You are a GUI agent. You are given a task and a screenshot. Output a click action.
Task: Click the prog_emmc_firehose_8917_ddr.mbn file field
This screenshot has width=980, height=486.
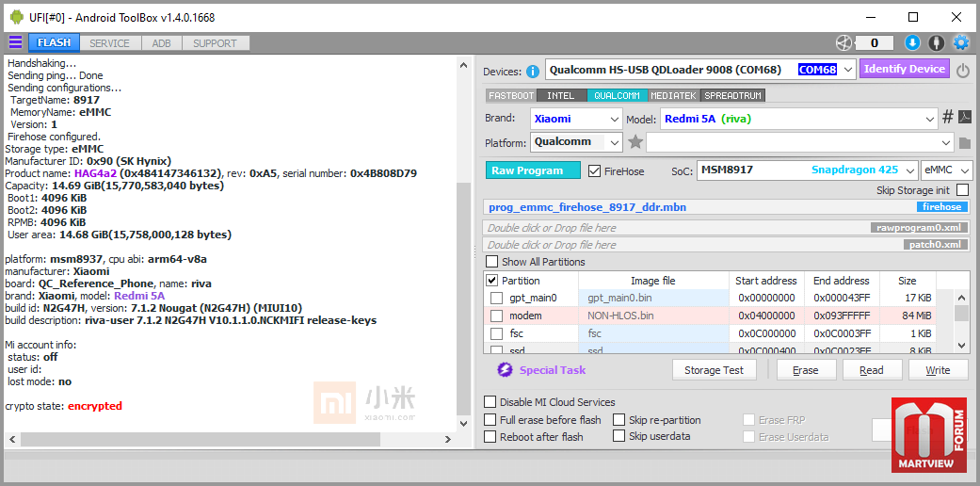(728, 207)
